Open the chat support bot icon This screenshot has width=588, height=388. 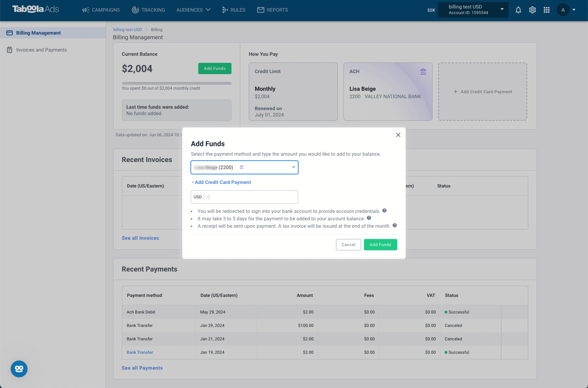(19, 369)
